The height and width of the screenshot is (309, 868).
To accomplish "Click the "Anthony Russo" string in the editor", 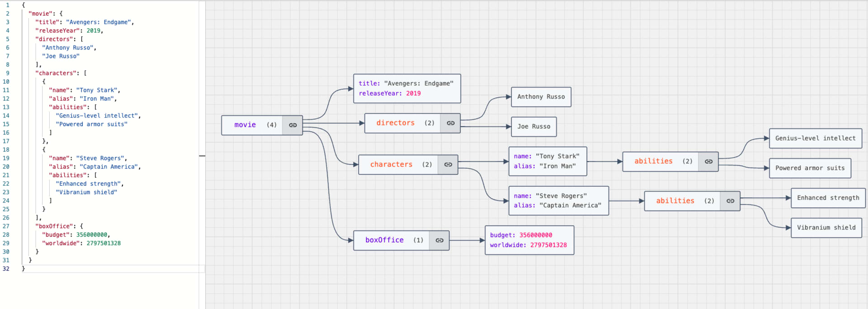I will [x=68, y=48].
